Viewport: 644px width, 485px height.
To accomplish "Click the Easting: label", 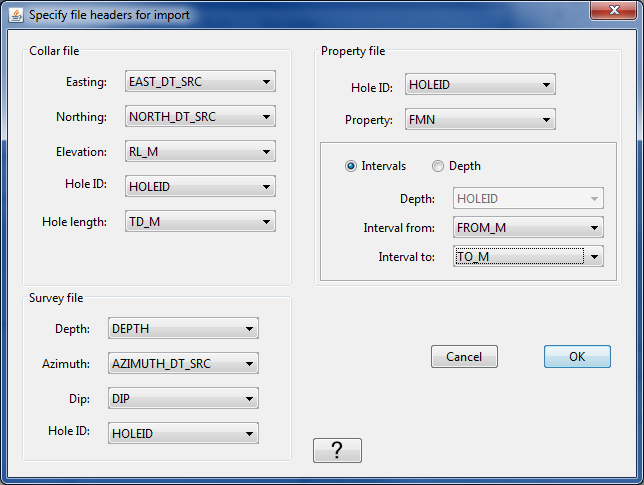I will 86,82.
